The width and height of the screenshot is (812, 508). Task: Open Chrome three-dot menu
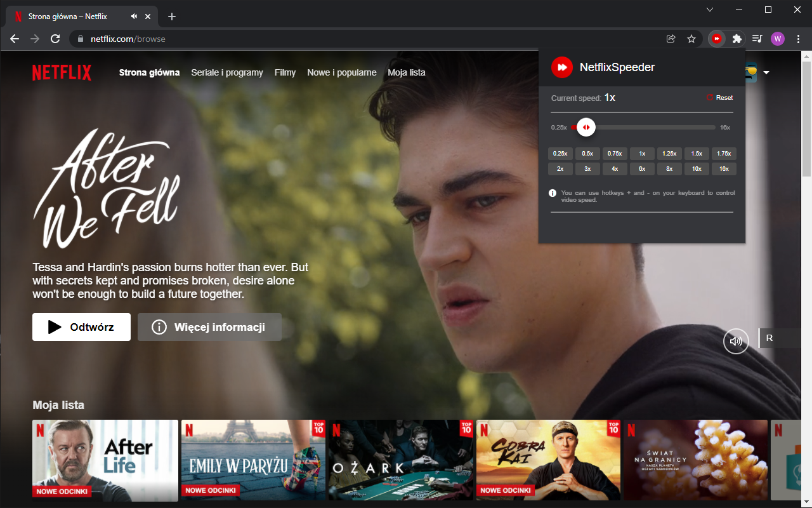coord(798,39)
